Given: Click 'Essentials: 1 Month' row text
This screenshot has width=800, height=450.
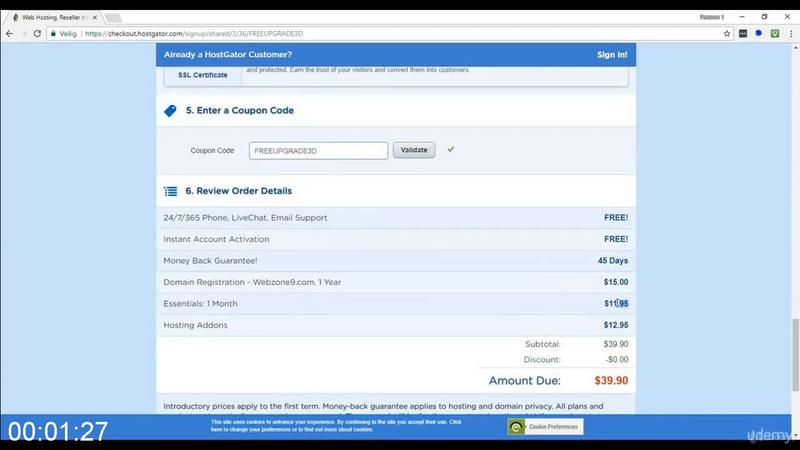Looking at the screenshot, I should [x=200, y=304].
